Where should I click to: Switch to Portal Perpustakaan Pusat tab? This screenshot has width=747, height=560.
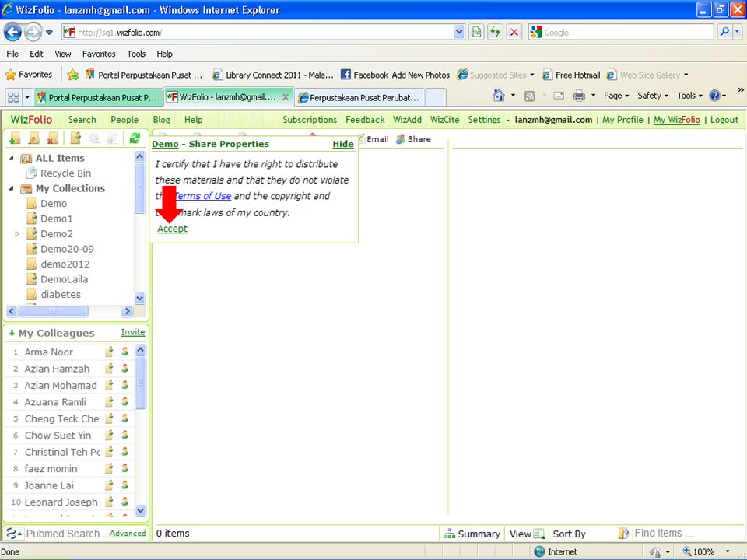[x=98, y=98]
